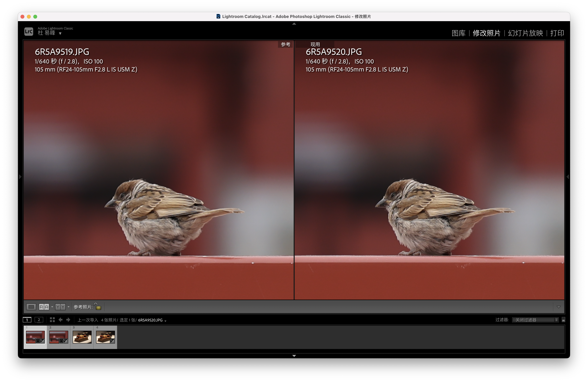The width and height of the screenshot is (588, 382).
Task: Click the reference photo lens info line
Action: (x=86, y=70)
